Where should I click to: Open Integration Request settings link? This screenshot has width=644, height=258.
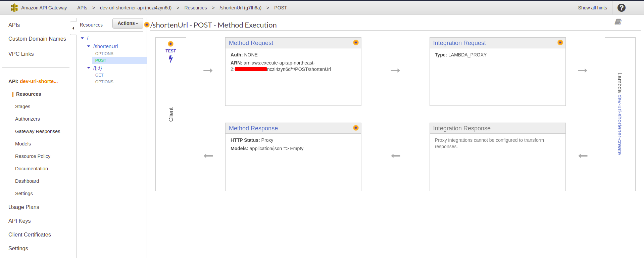(x=459, y=43)
